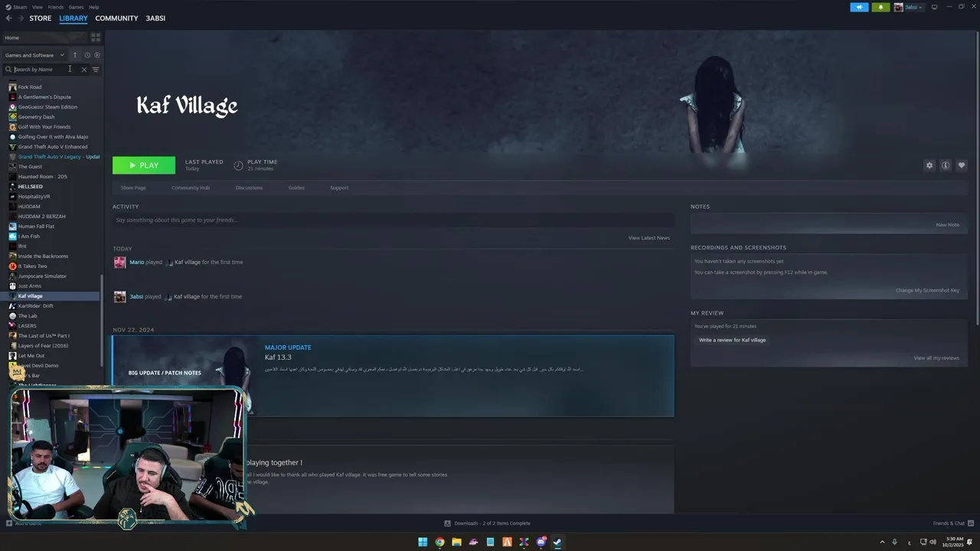This screenshot has height=551, width=980.
Task: Open the View menu
Action: click(x=37, y=7)
